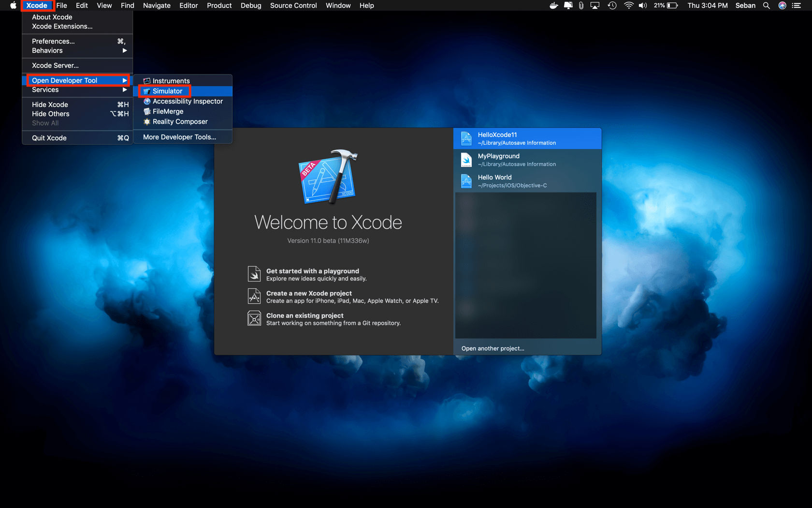The image size is (812, 508).
Task: Click the Seban user name in menu bar
Action: click(745, 5)
